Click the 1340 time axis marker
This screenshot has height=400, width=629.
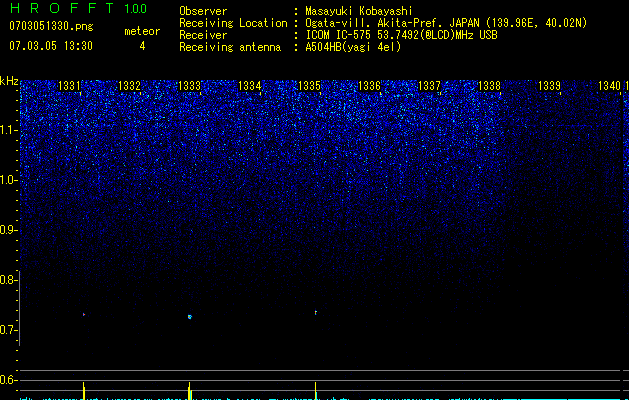click(609, 85)
